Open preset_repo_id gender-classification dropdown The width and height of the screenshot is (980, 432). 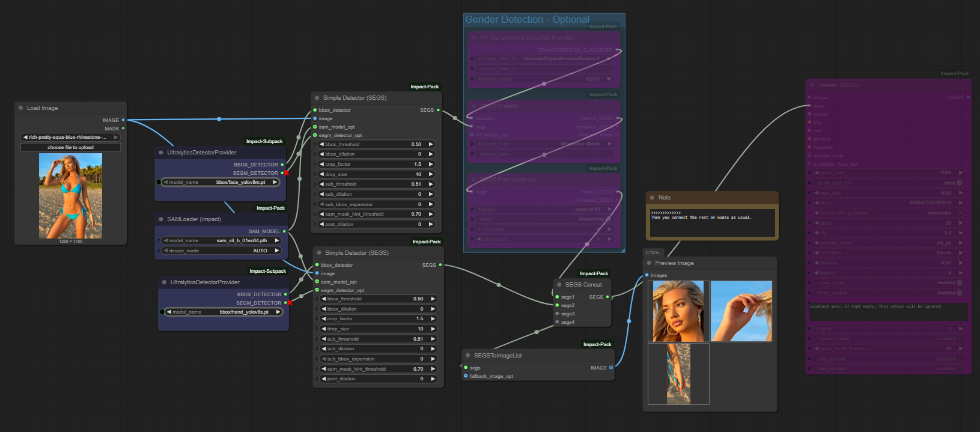[x=544, y=58]
